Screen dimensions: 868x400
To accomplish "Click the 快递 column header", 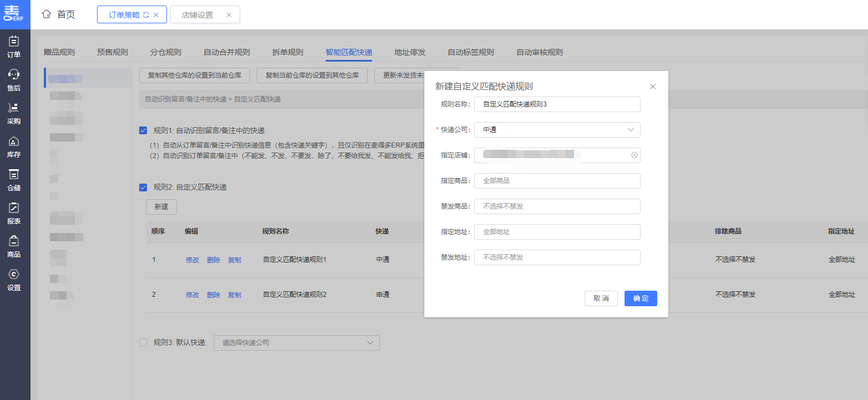I will pos(382,231).
